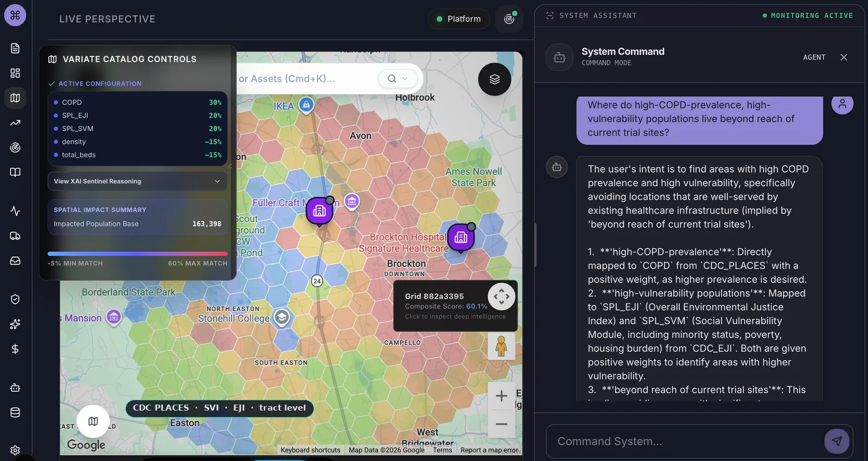
Task: Open the document page sidebar icon
Action: coord(15,48)
